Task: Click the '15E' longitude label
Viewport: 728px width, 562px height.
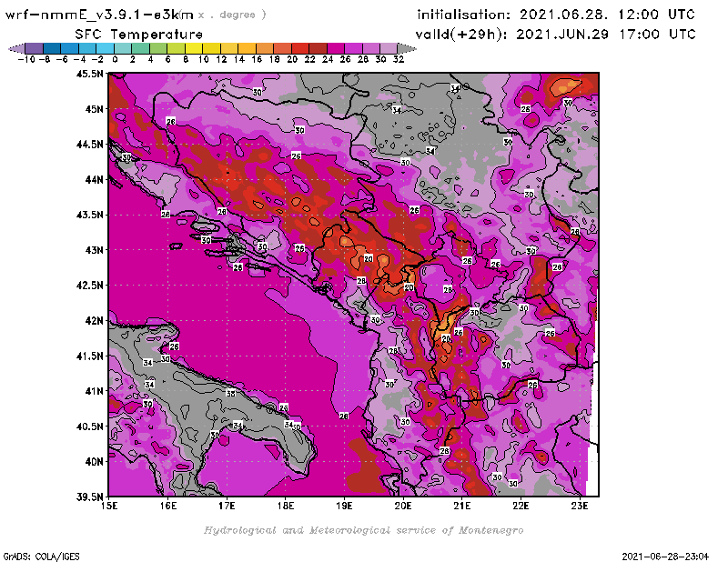Action: click(x=109, y=506)
